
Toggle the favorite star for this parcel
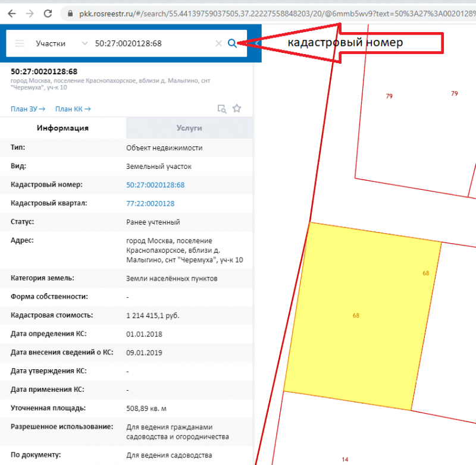(237, 109)
